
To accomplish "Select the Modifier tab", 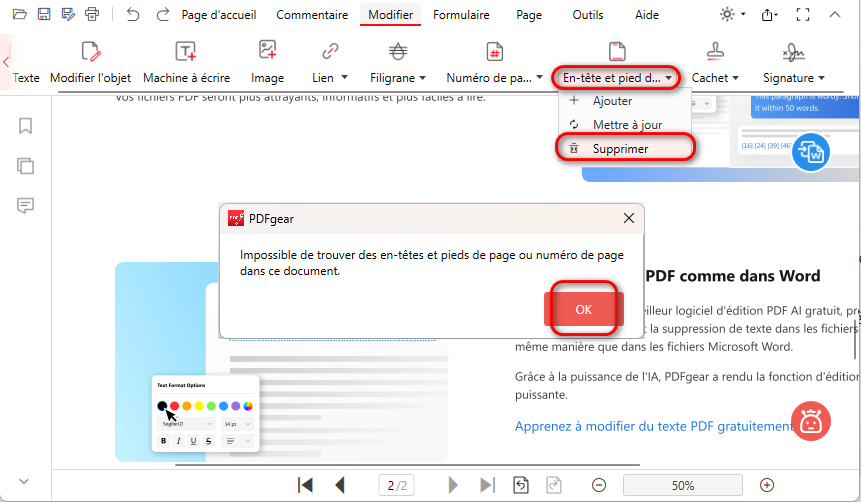I will 390,15.
